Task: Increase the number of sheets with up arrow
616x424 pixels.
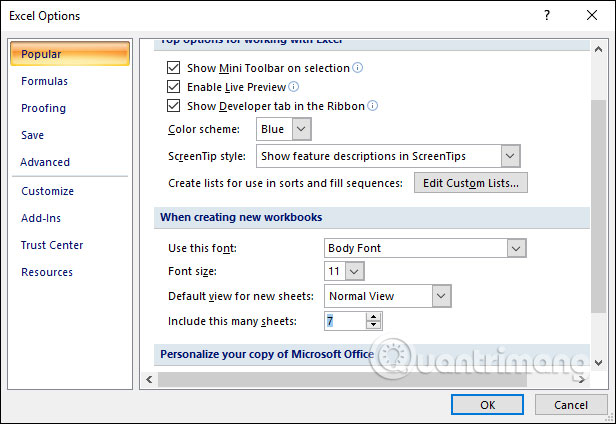Action: [x=373, y=316]
